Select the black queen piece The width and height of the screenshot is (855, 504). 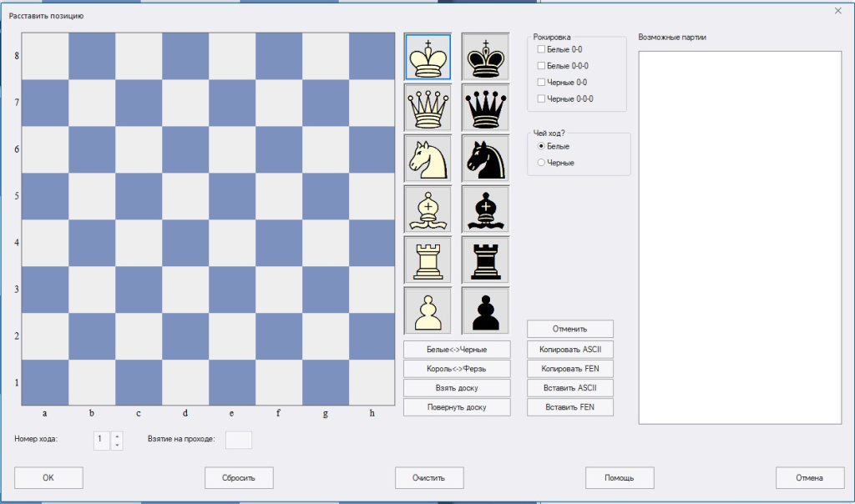tap(485, 108)
